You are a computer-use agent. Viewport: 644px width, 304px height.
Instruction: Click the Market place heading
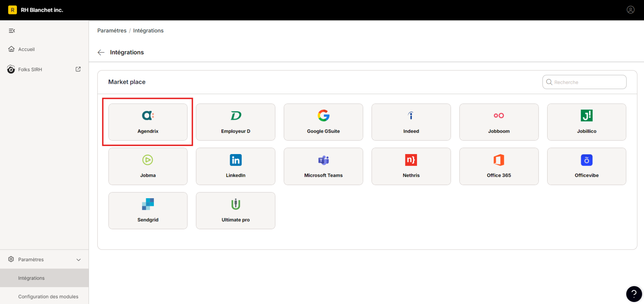tap(127, 82)
